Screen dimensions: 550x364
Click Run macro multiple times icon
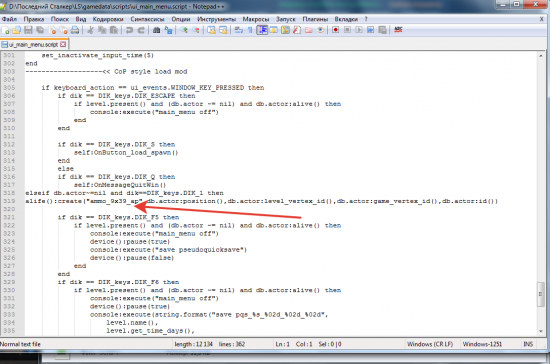tap(370, 30)
